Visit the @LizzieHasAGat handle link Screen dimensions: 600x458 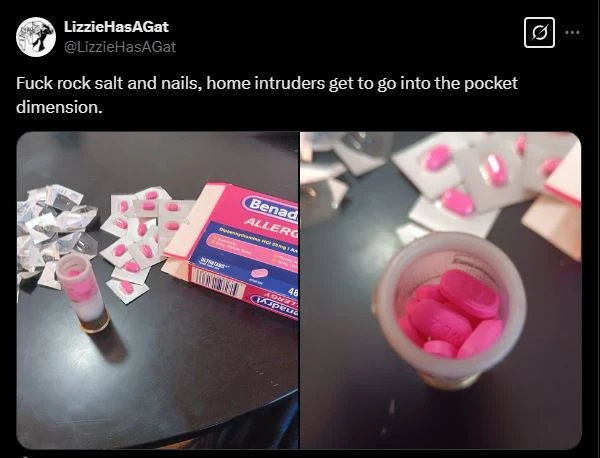[120, 47]
